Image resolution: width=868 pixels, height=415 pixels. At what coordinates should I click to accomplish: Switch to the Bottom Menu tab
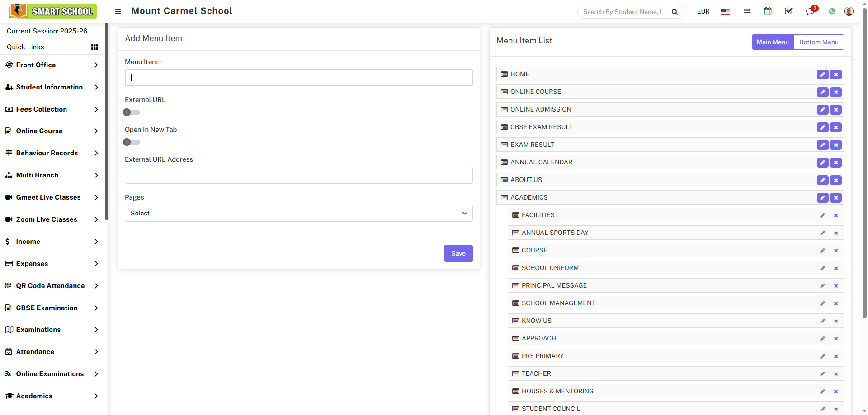tap(818, 42)
